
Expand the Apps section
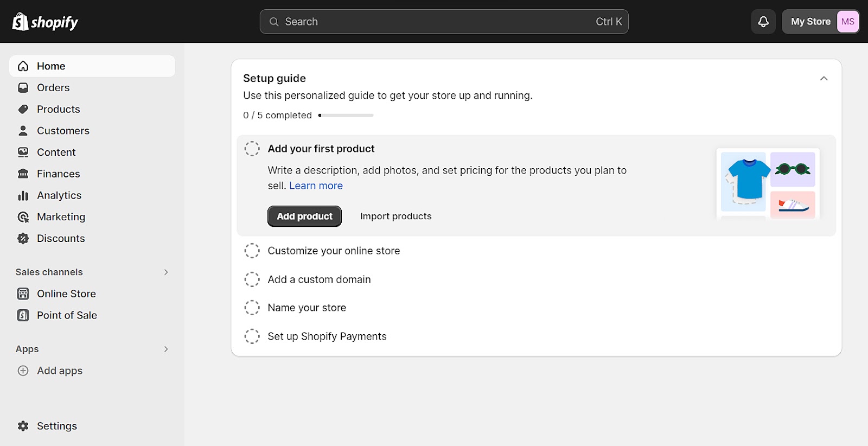tap(166, 349)
